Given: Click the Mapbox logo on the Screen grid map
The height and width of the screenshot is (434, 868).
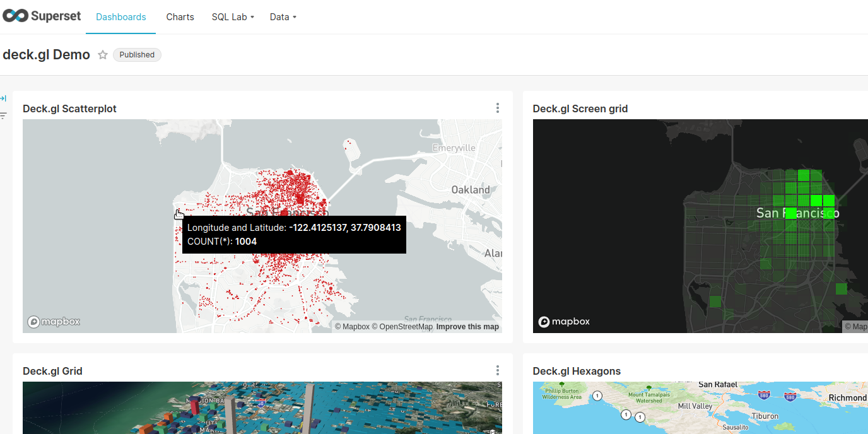Looking at the screenshot, I should point(564,322).
